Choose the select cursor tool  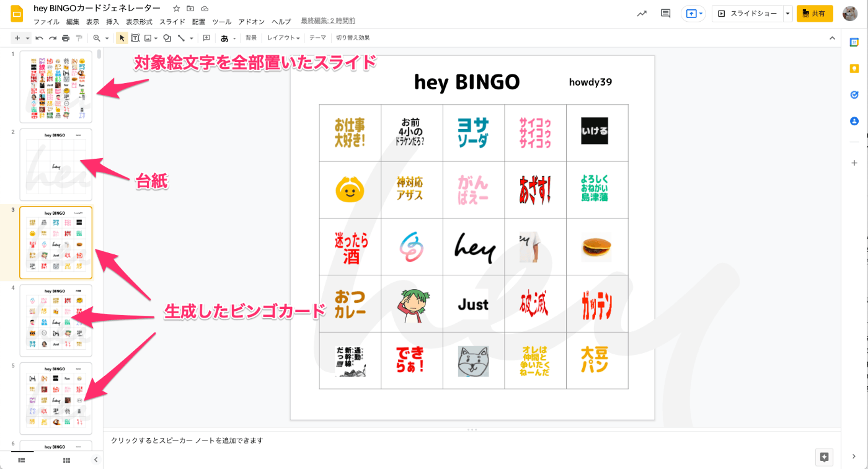(122, 38)
